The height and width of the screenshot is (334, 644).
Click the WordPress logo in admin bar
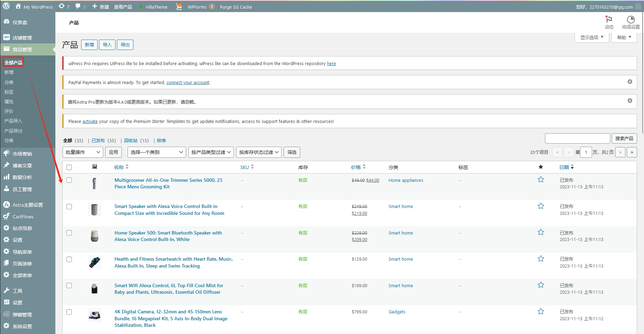pyautogui.click(x=6, y=6)
